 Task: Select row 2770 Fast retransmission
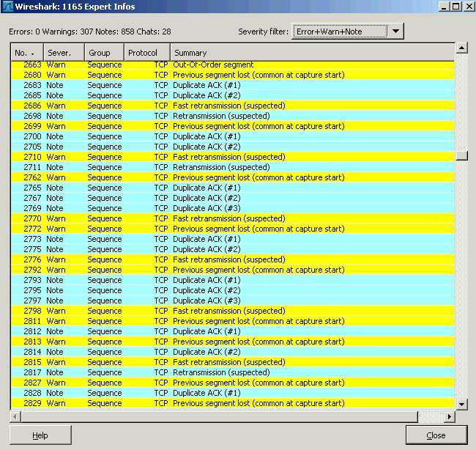click(233, 218)
